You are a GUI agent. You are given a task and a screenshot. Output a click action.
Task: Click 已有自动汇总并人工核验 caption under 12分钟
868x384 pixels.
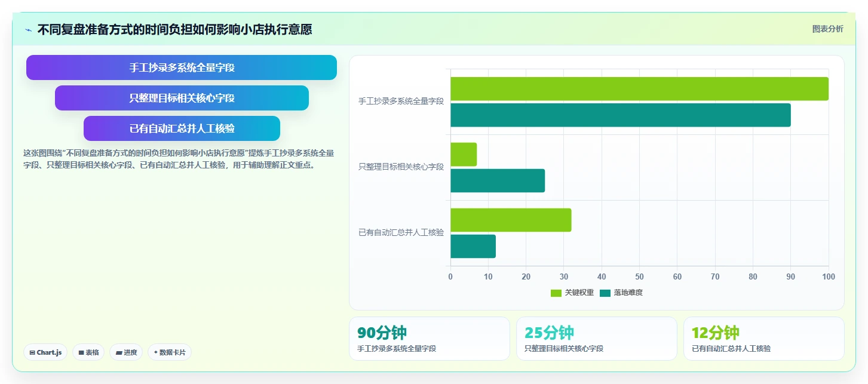[731, 349]
